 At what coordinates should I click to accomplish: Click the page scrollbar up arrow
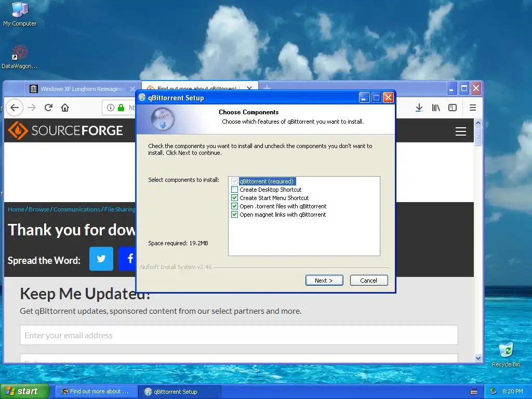pyautogui.click(x=478, y=123)
